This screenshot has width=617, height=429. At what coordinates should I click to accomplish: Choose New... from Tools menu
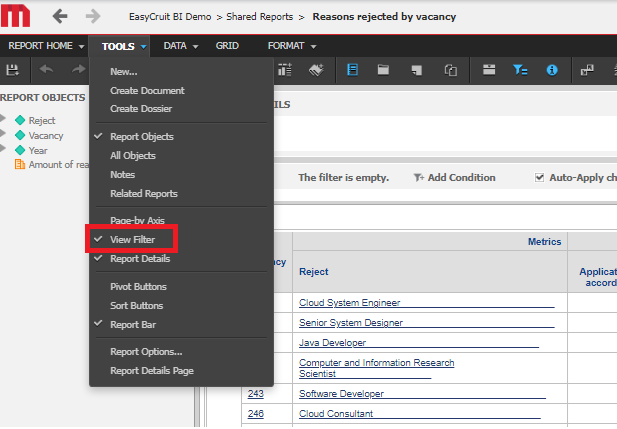coord(124,72)
